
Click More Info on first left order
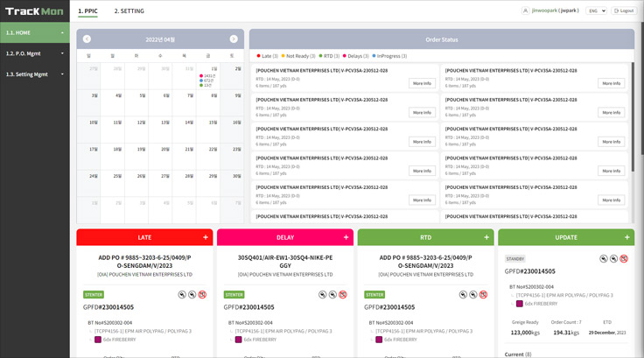[x=422, y=83]
